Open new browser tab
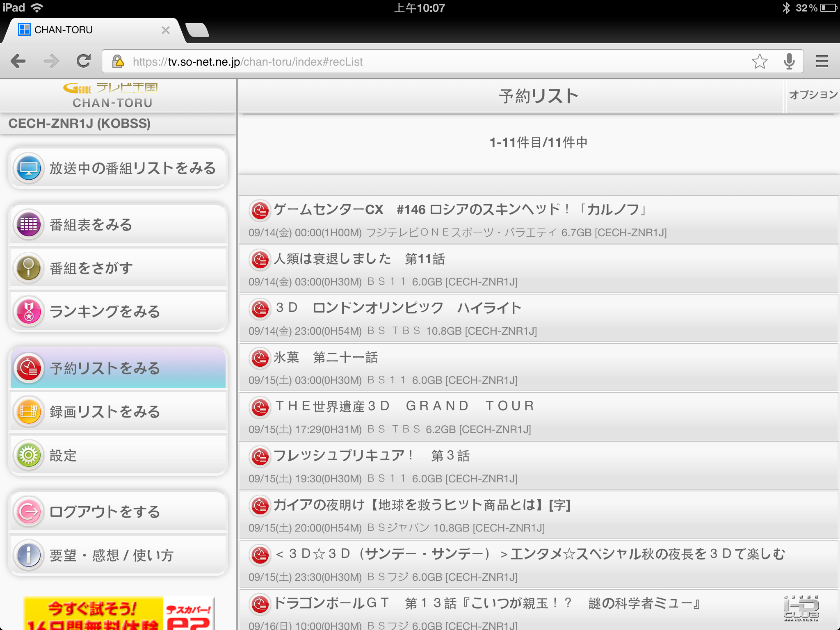Image resolution: width=840 pixels, height=630 pixels. tap(197, 30)
